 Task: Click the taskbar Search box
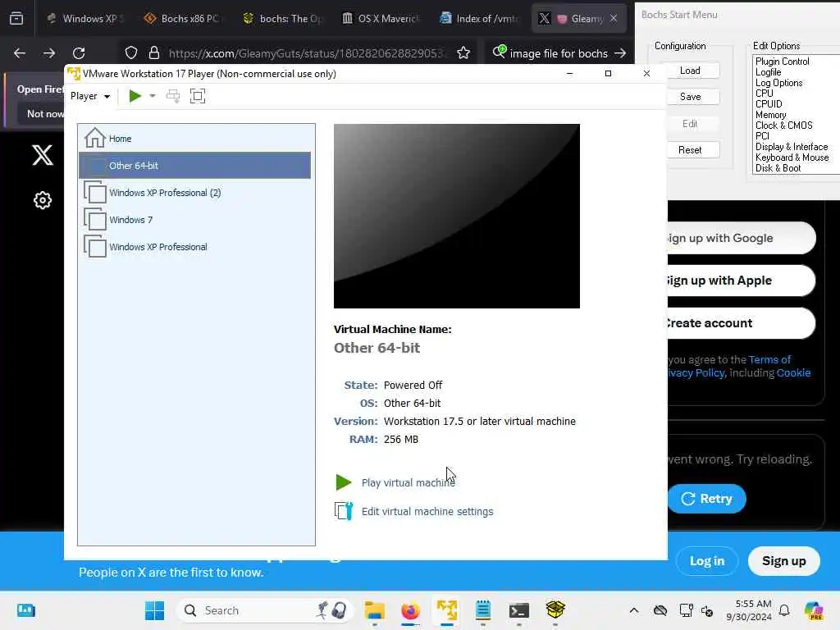click(x=263, y=610)
